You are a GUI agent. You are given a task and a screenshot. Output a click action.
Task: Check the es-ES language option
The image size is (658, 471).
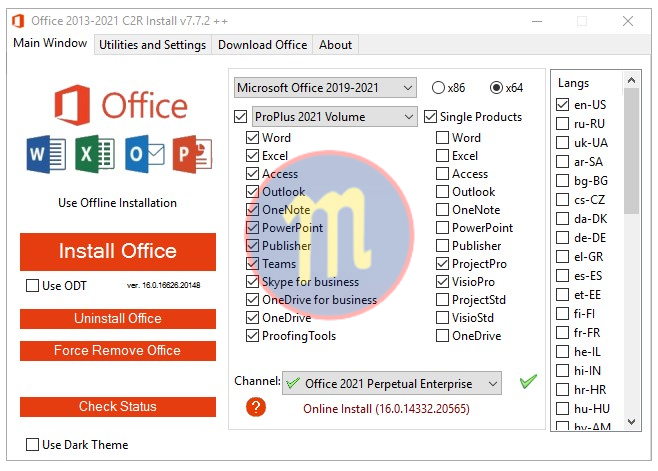coord(562,276)
